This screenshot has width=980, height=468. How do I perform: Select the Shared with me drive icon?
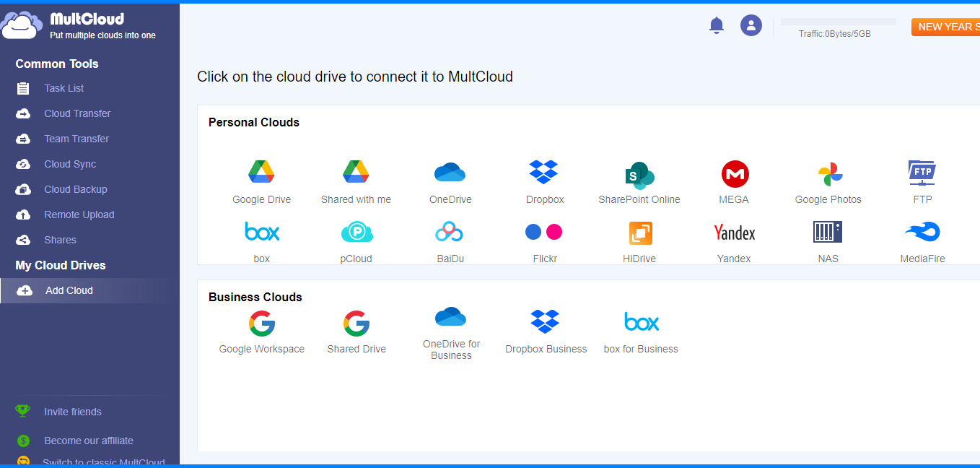[356, 173]
